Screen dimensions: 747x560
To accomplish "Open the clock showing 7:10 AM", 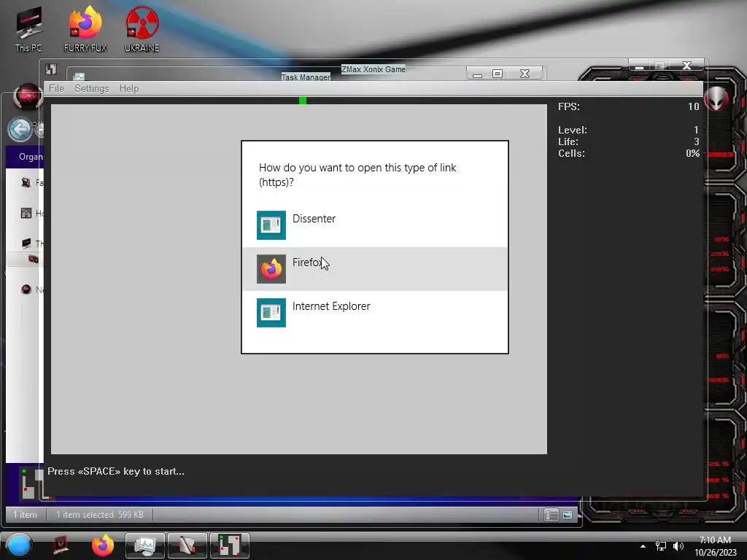I will 716,546.
